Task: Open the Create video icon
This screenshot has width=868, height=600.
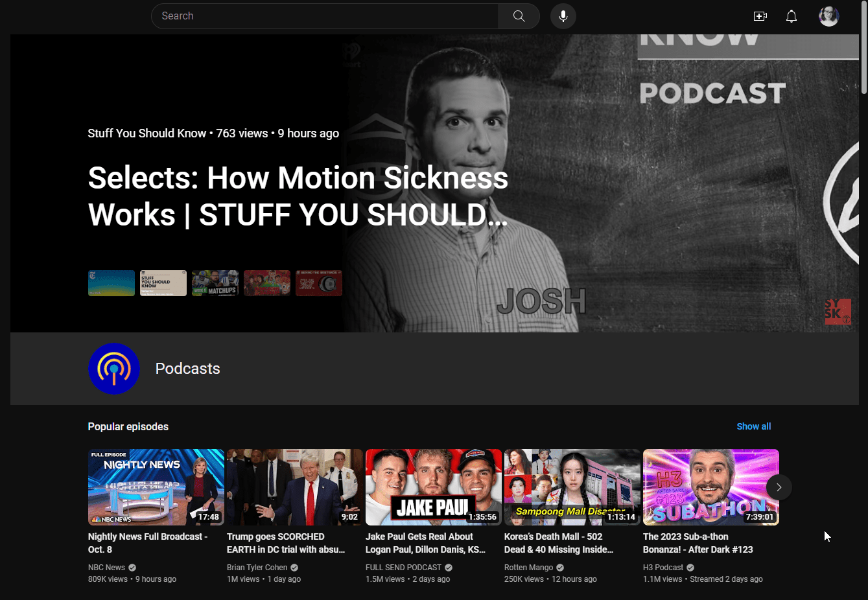Action: [x=760, y=16]
